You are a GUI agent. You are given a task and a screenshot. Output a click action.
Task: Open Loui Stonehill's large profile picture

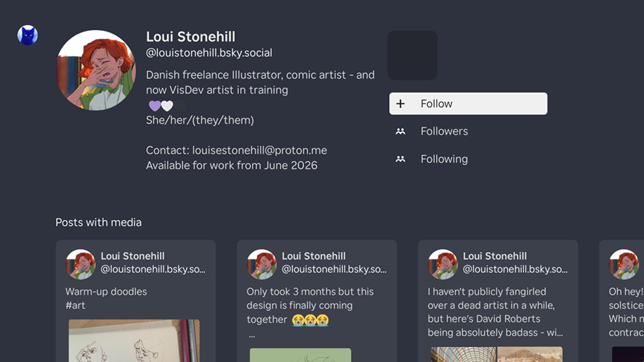tap(97, 70)
